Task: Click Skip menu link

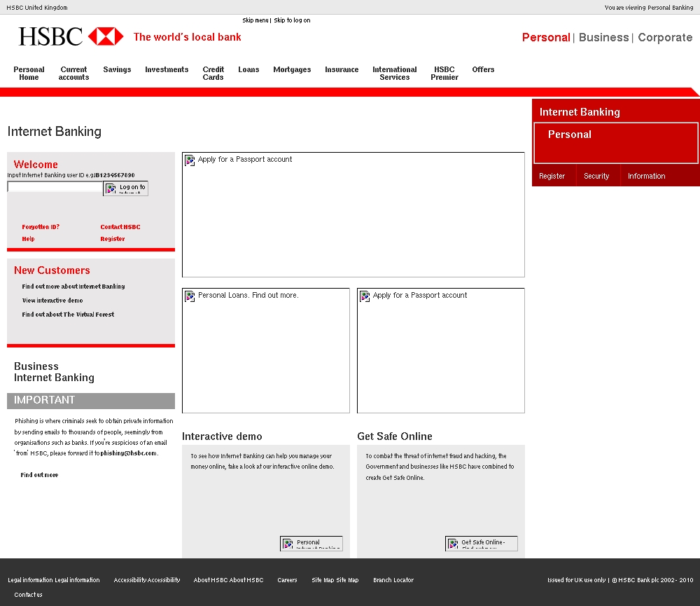Action: [x=255, y=20]
